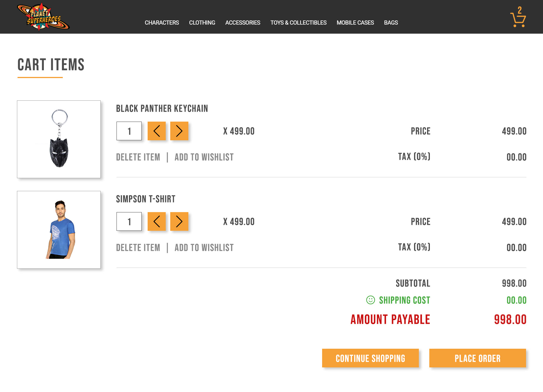Image resolution: width=543 pixels, height=392 pixels.
Task: Click the Simpson T-Shirt product thumbnail
Action: click(x=59, y=230)
